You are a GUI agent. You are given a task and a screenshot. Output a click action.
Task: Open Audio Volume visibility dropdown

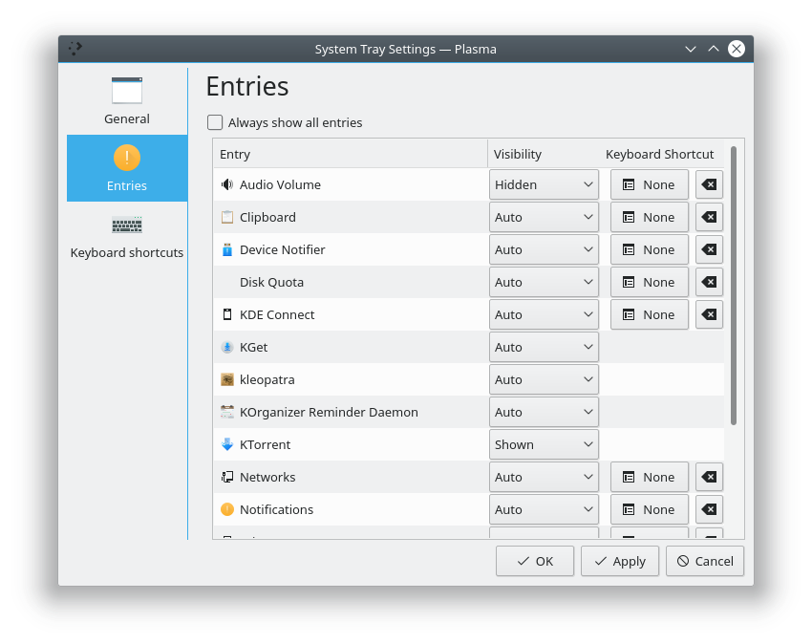pos(544,184)
